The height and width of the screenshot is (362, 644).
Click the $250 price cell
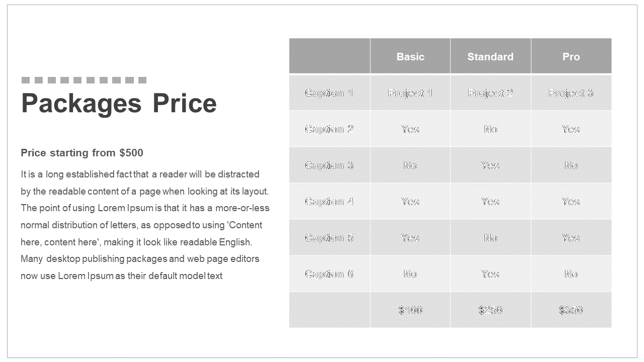491,310
